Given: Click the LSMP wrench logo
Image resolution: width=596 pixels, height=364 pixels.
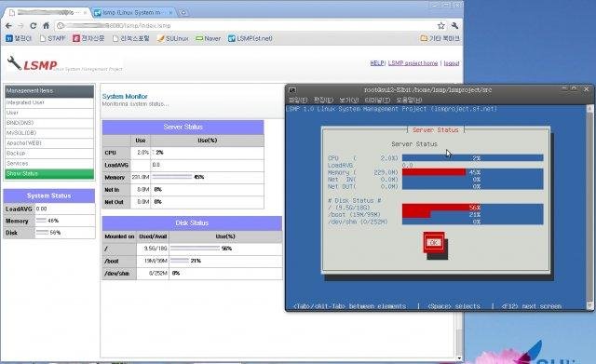Looking at the screenshot, I should (x=14, y=63).
